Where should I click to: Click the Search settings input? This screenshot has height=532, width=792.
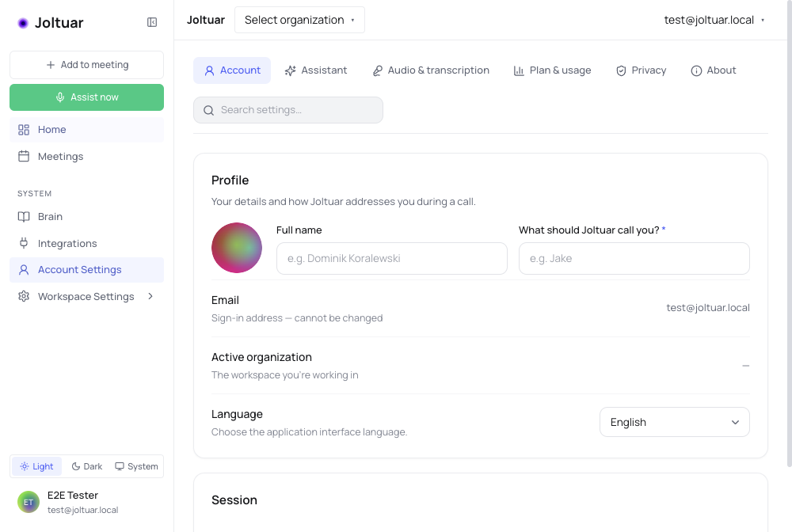click(288, 110)
